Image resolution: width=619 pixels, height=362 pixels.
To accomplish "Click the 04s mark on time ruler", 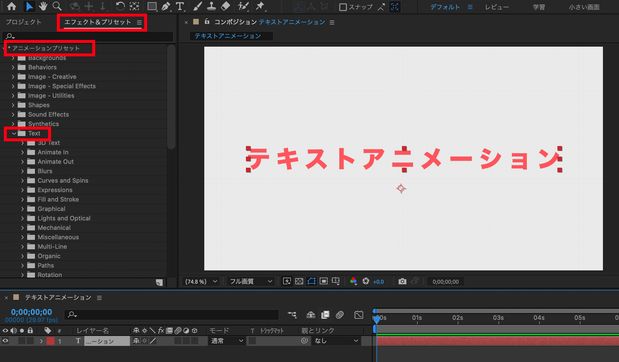I will [x=539, y=317].
